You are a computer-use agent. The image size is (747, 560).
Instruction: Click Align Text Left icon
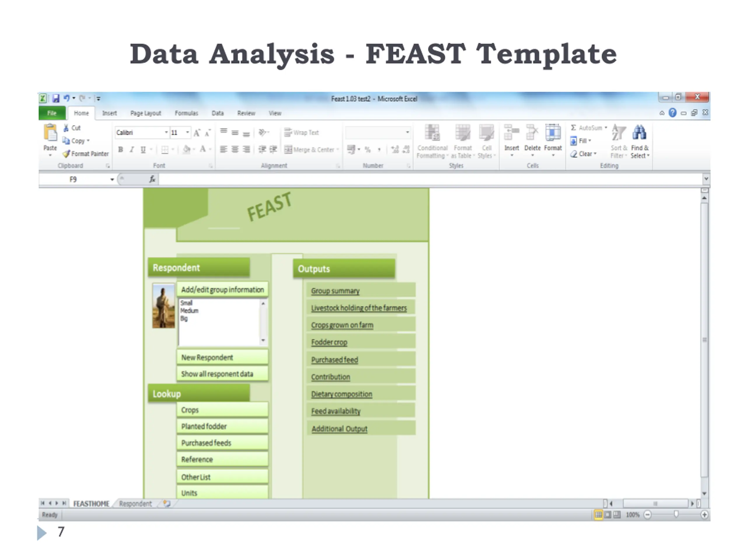click(224, 149)
